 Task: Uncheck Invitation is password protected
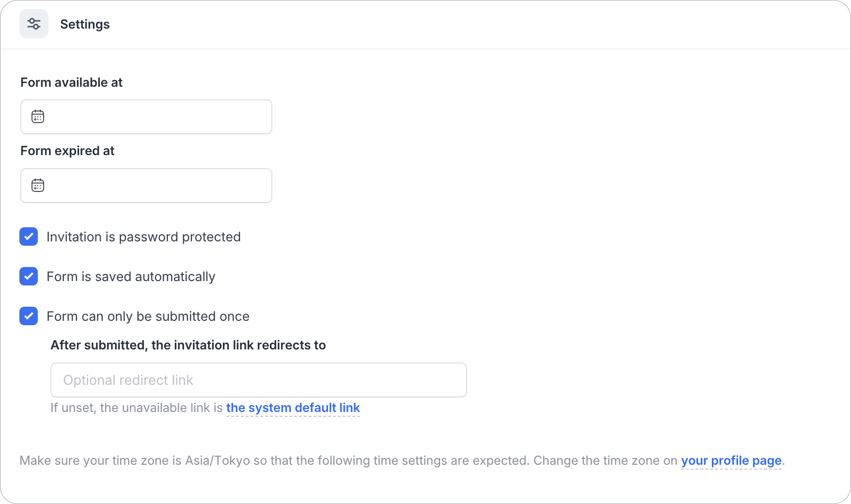(x=29, y=236)
